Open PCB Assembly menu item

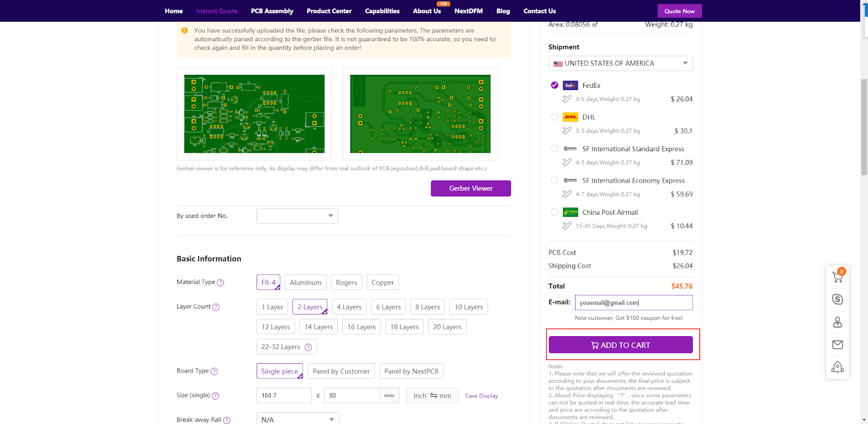pos(272,11)
